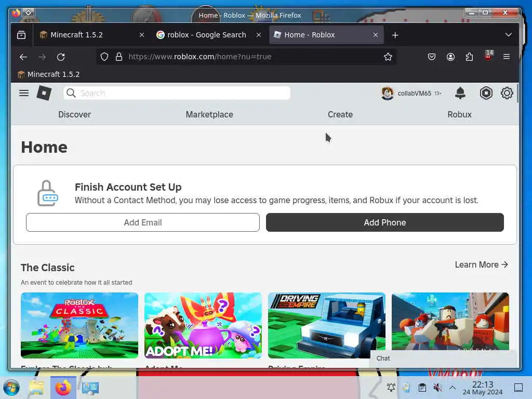Screen dimensions: 532x399
Task: Bookmark this page with the star icon
Action: point(388,57)
